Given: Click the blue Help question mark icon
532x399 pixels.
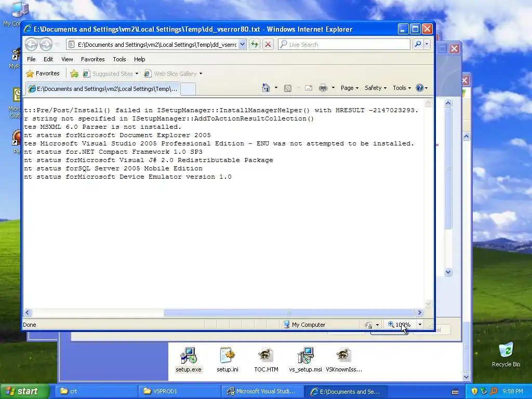Looking at the screenshot, I should coord(420,88).
